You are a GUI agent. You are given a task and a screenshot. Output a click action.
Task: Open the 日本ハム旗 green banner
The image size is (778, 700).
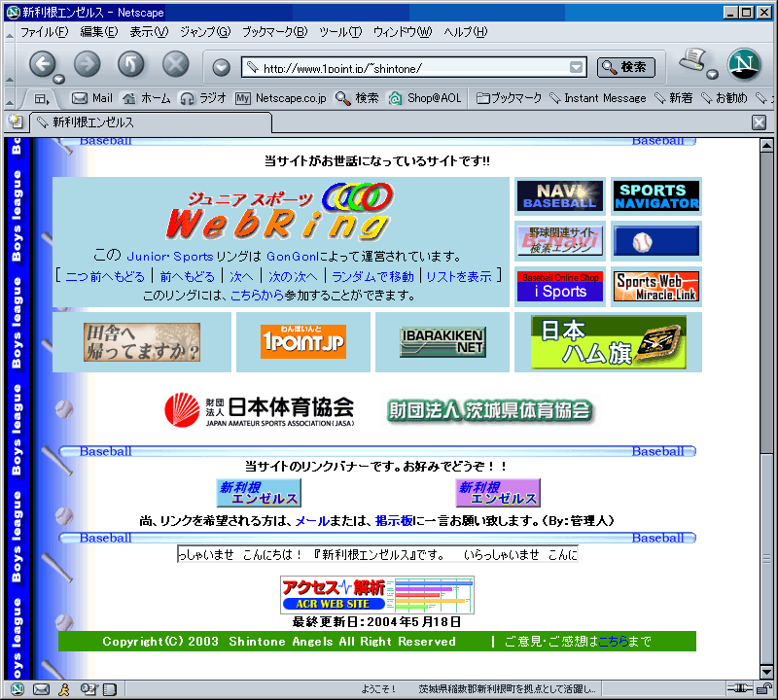609,342
